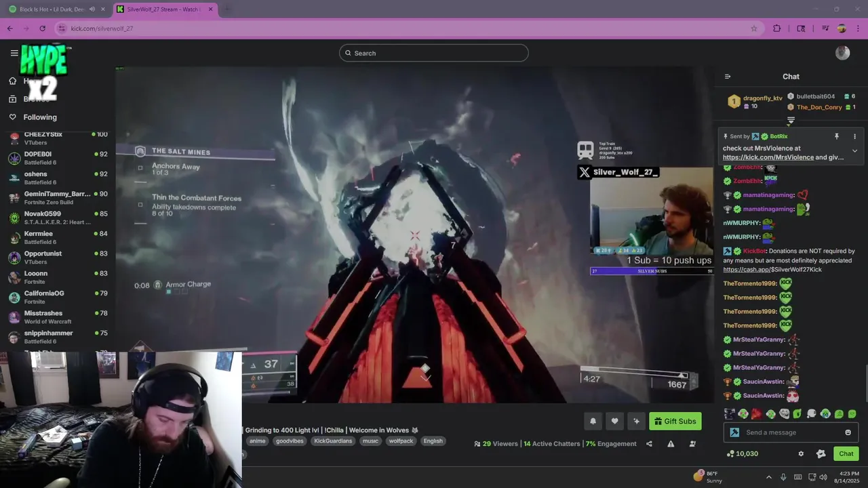Unpin the BotRix pinned message
Image resolution: width=868 pixels, height=488 pixels.
[837, 136]
